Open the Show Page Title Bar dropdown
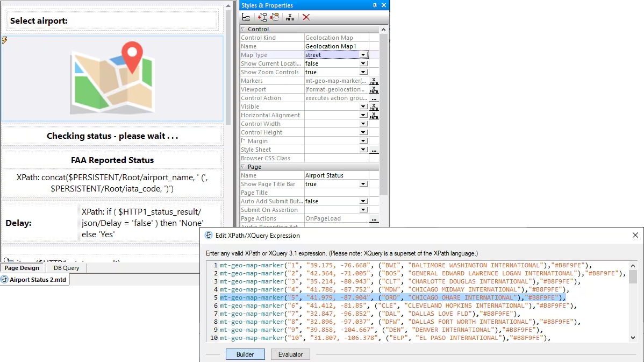Viewport: 644px width, 362px height. point(363,183)
